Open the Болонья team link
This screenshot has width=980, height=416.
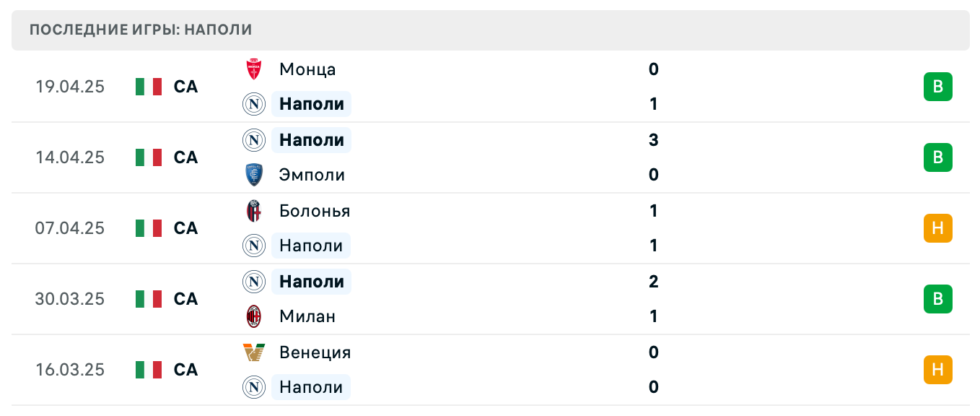(x=315, y=211)
